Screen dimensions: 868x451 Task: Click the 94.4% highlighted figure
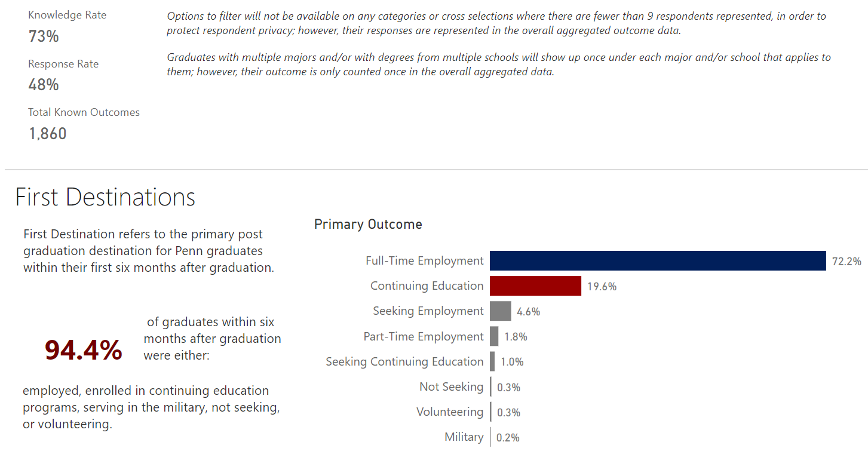coord(84,351)
